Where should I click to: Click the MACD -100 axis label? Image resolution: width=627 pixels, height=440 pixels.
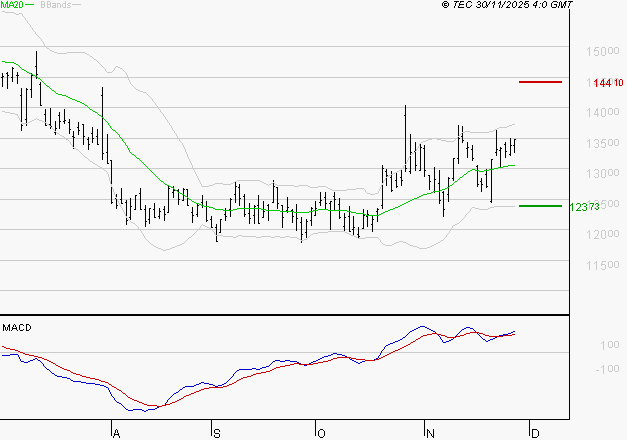607,369
